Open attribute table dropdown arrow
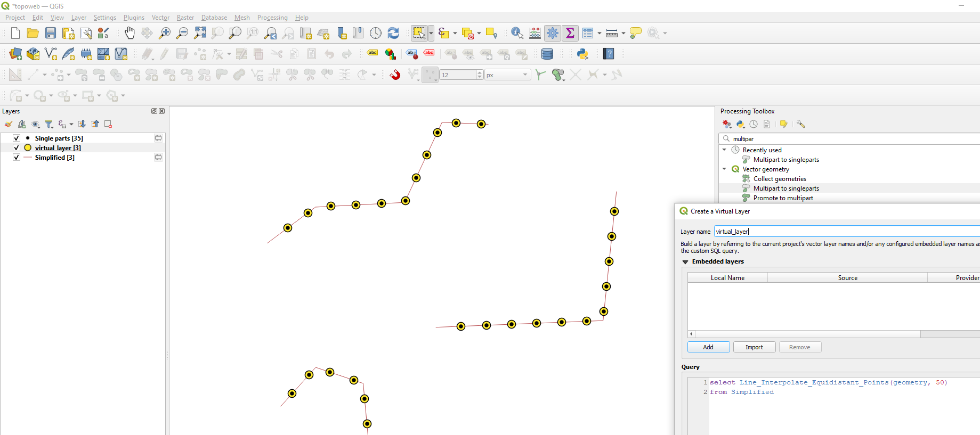 click(600, 33)
